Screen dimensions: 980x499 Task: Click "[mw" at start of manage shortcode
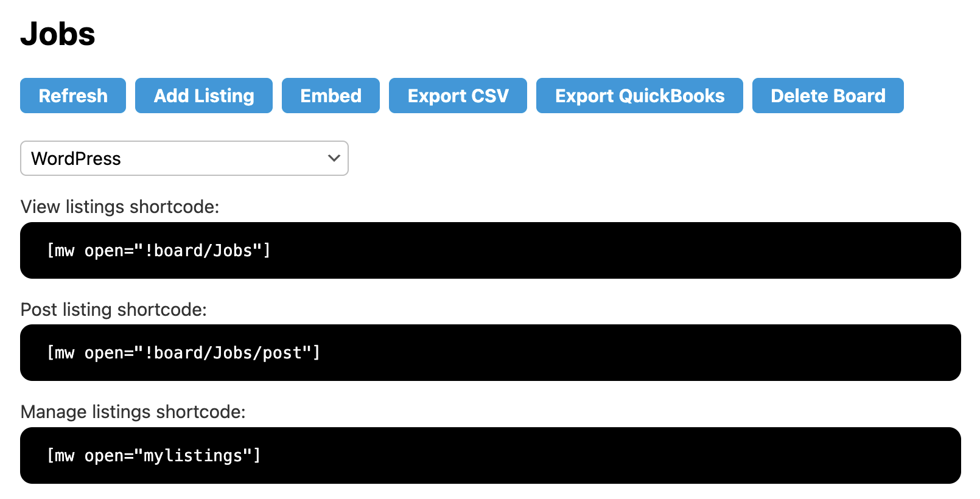click(x=61, y=456)
